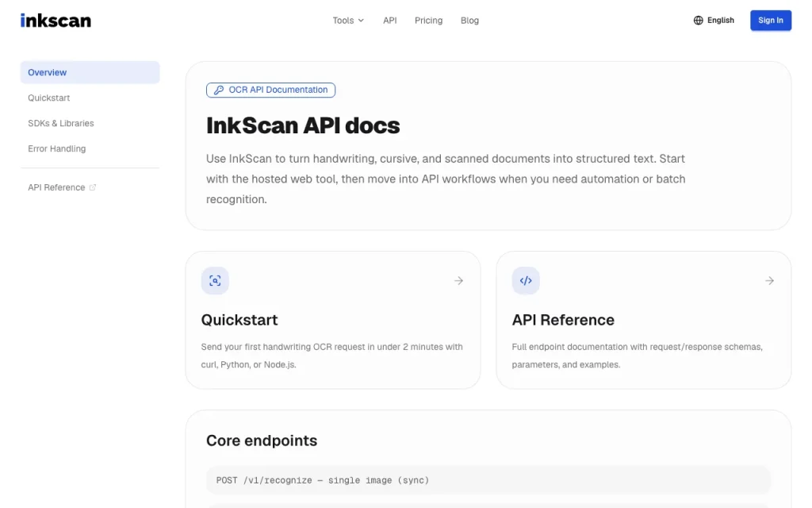Image resolution: width=812 pixels, height=508 pixels.
Task: Open the API nav link
Action: [390, 20]
